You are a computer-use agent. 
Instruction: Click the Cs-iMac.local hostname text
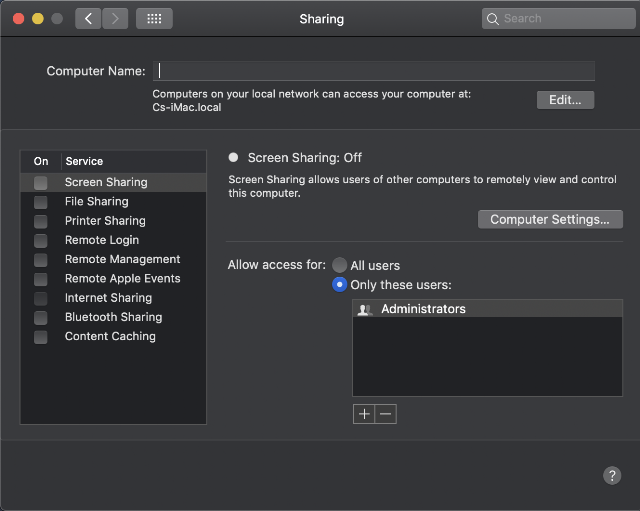pos(187,107)
